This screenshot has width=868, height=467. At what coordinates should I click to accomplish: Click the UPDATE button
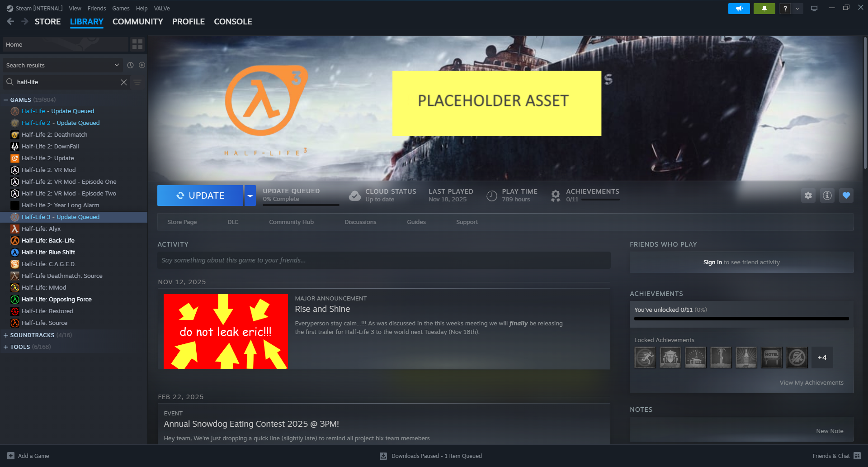point(200,195)
